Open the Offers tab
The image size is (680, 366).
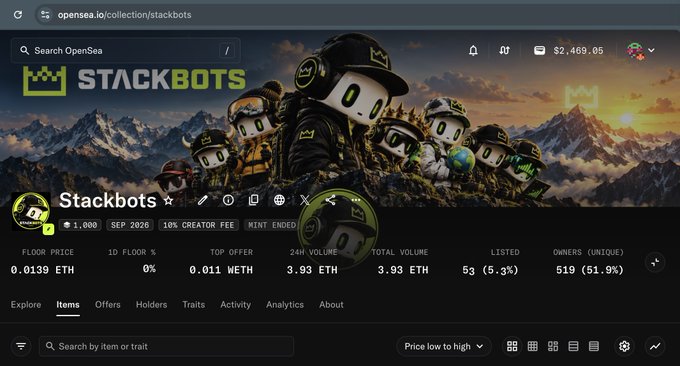point(108,304)
